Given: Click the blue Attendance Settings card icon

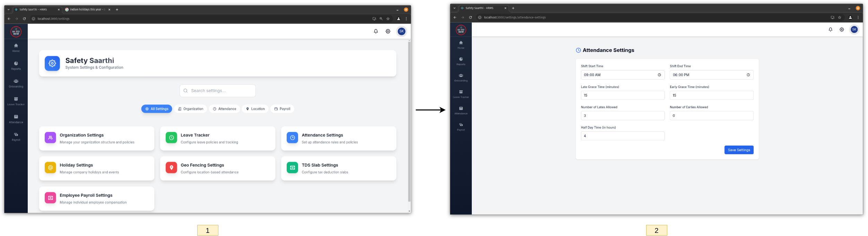Looking at the screenshot, I should [x=292, y=138].
